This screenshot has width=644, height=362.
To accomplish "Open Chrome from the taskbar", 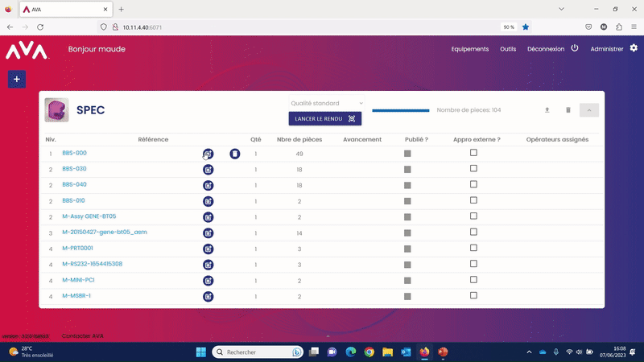I will pyautogui.click(x=369, y=352).
